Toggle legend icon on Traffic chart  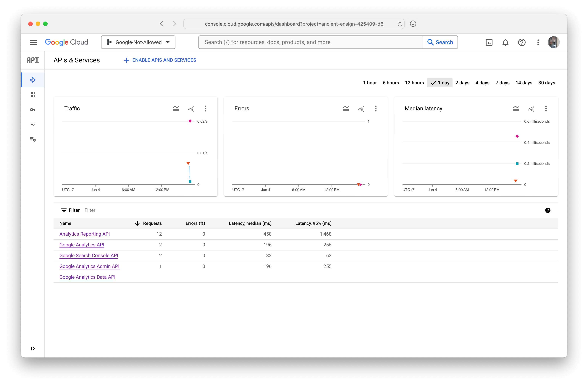point(176,109)
